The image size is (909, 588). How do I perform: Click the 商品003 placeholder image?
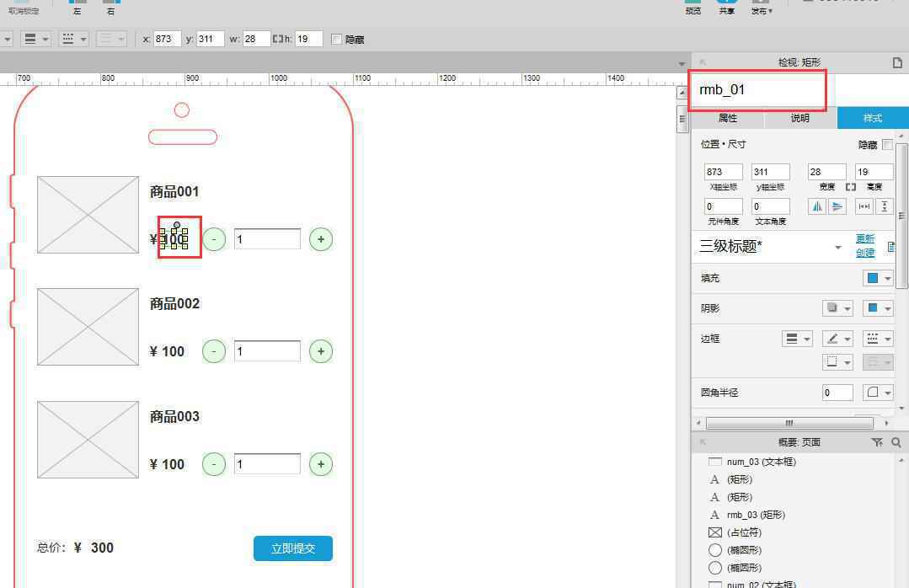(x=88, y=440)
